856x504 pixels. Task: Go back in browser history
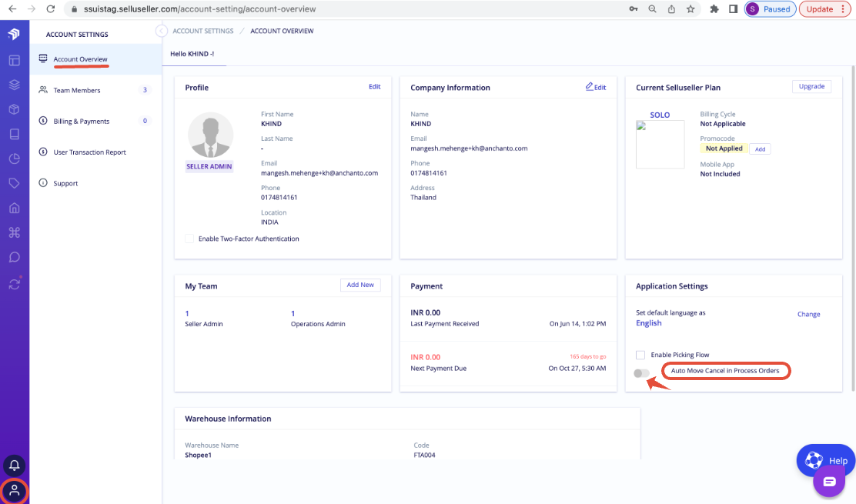click(12, 8)
